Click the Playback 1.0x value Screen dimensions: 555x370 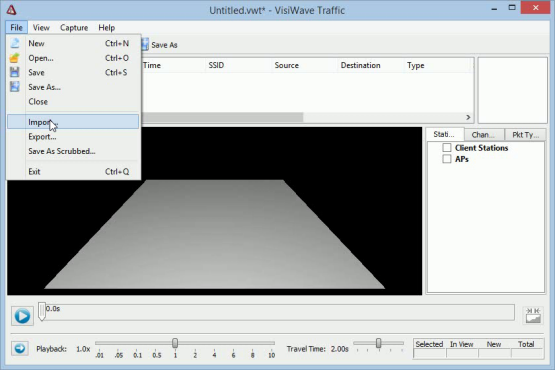[83, 349]
